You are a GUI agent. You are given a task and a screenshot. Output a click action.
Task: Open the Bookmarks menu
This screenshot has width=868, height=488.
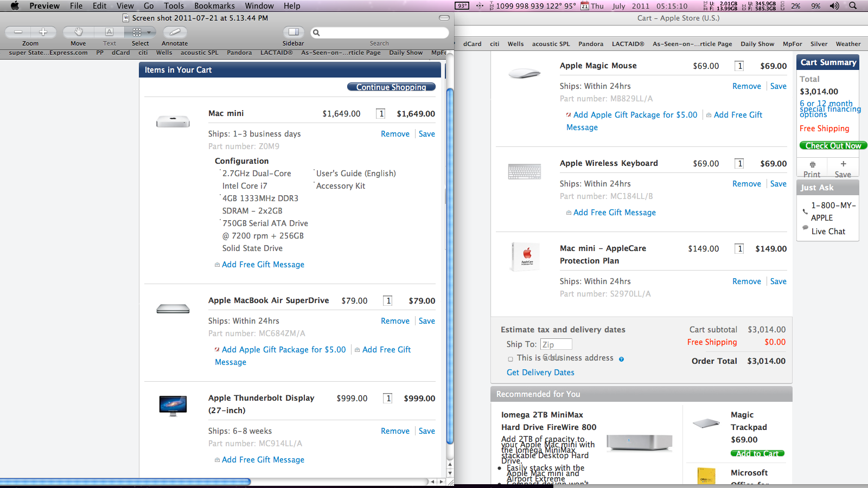[215, 6]
